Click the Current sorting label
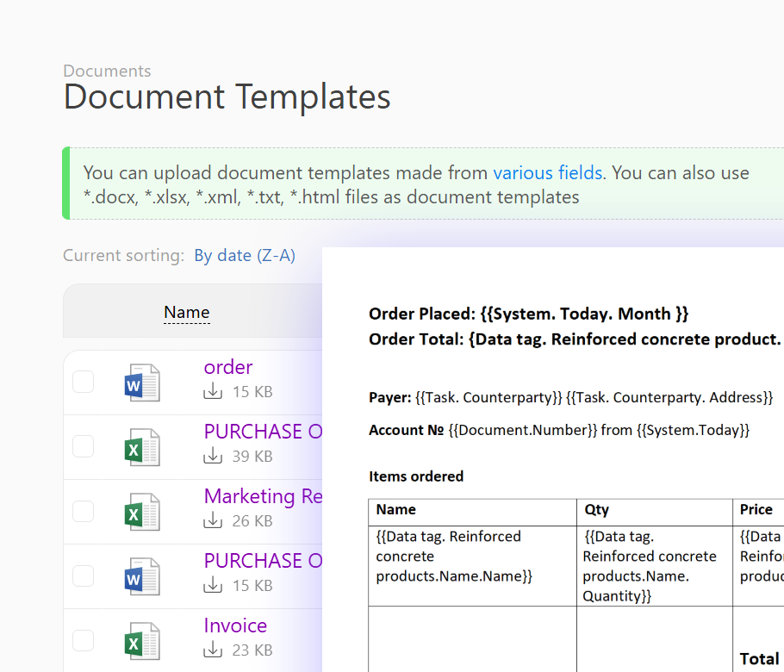 (123, 256)
